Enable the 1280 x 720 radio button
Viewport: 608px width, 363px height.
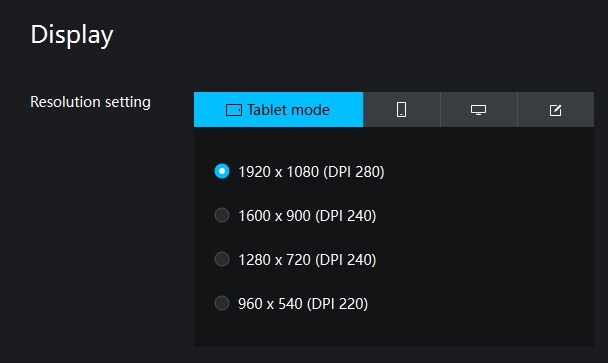tap(222, 259)
